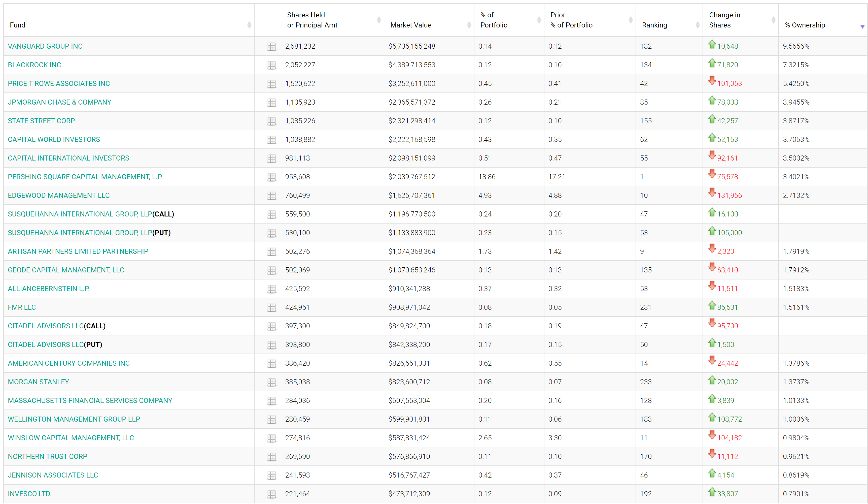Open grid icon for Price T Rowe Associates row

pyautogui.click(x=271, y=84)
